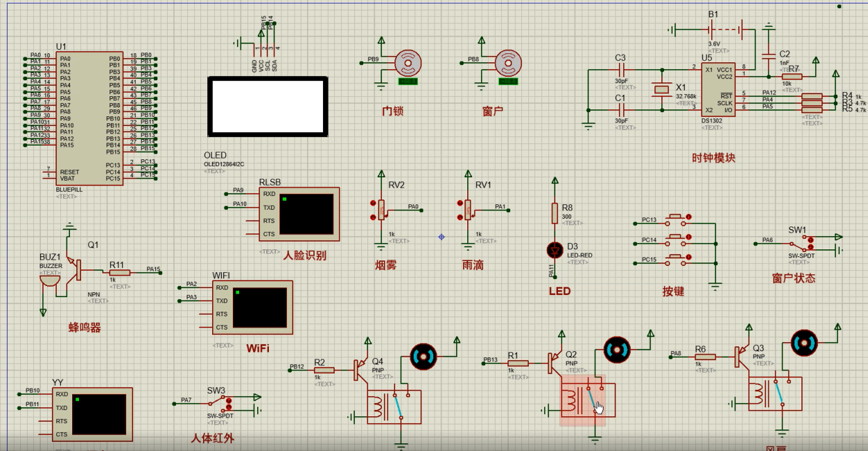Select the U5 DS1302 clock chip
The height and width of the screenshot is (451, 868).
pyautogui.click(x=717, y=90)
